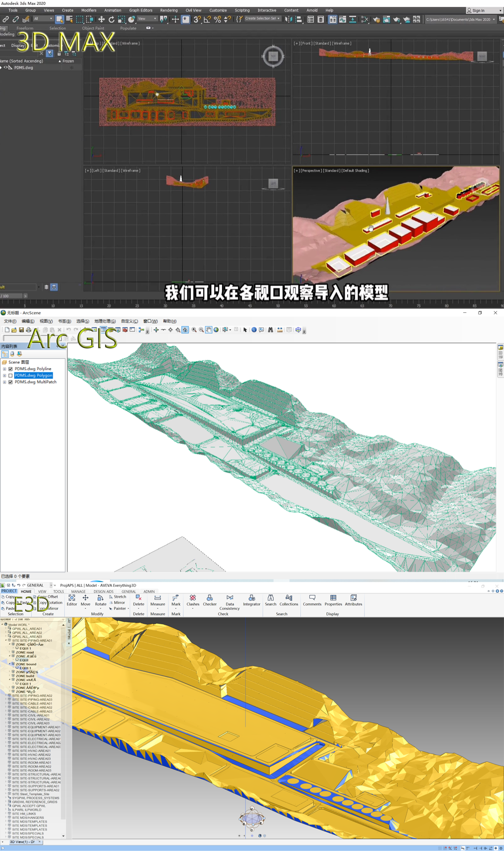The height and width of the screenshot is (851, 504).
Task: Click Find (binoculars) icon in ArcScene toolbar
Action: (270, 330)
